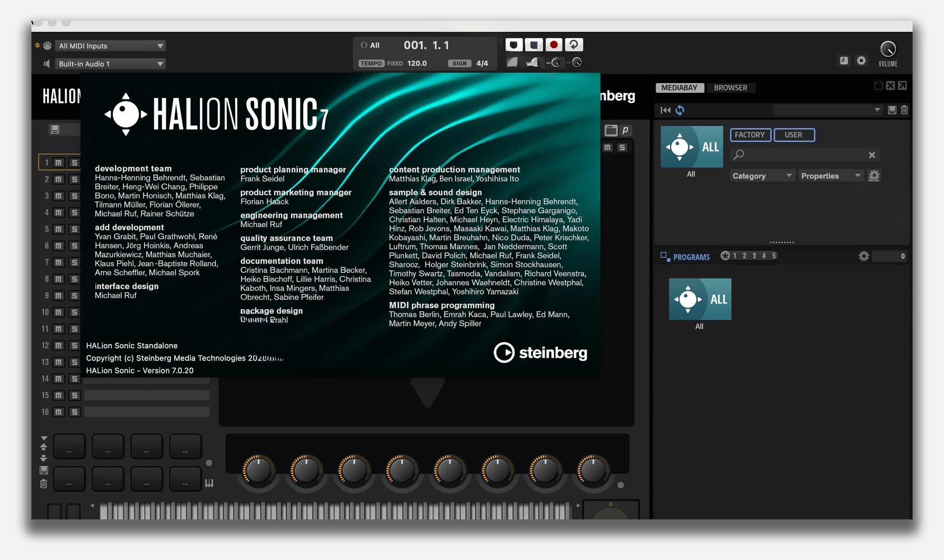Click the info icon next to All
The image size is (944, 560).
click(x=364, y=45)
